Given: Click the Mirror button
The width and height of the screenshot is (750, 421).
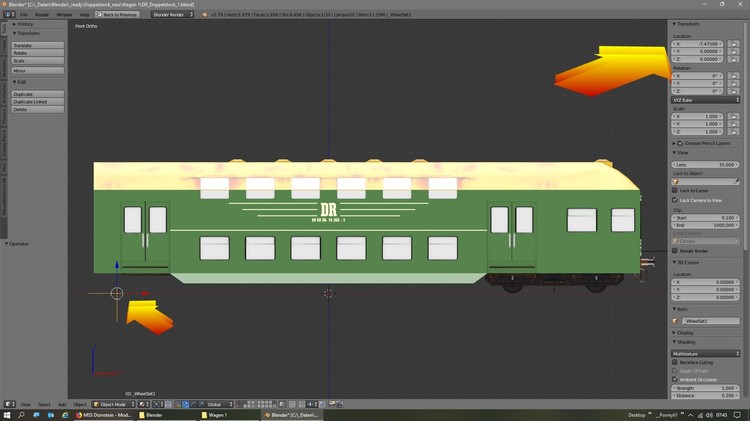Looking at the screenshot, I should [37, 71].
